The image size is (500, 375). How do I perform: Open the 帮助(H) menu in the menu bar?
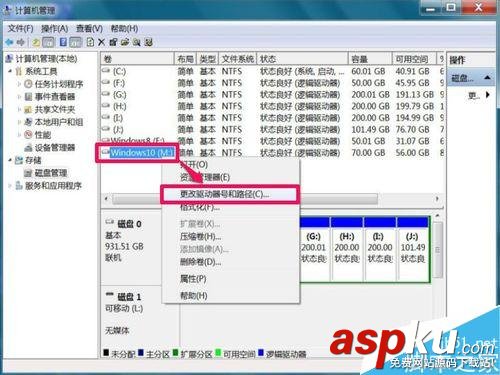click(124, 29)
